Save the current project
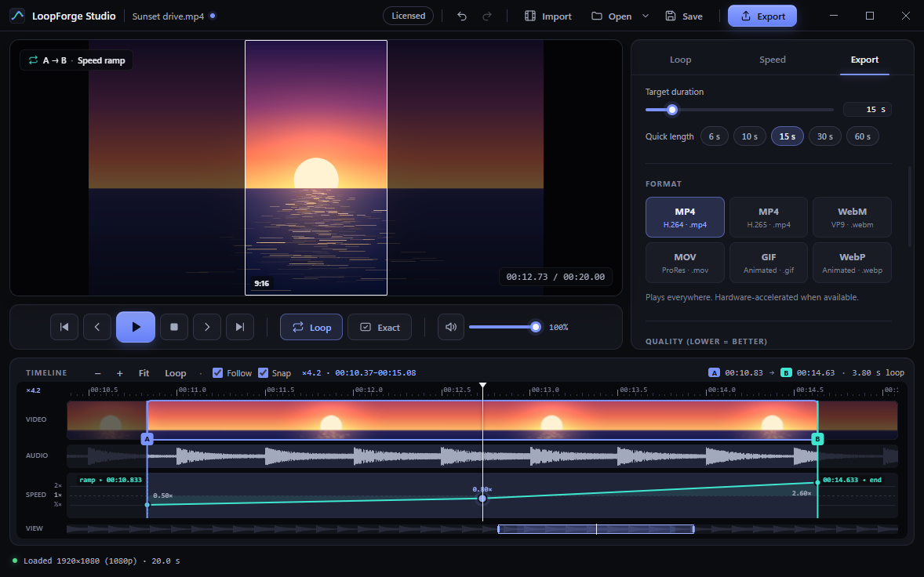The height and width of the screenshot is (577, 924). coord(684,16)
